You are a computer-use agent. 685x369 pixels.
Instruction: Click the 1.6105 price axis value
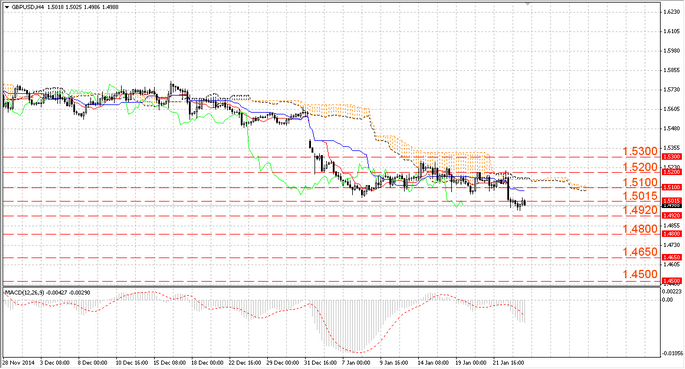coord(672,31)
